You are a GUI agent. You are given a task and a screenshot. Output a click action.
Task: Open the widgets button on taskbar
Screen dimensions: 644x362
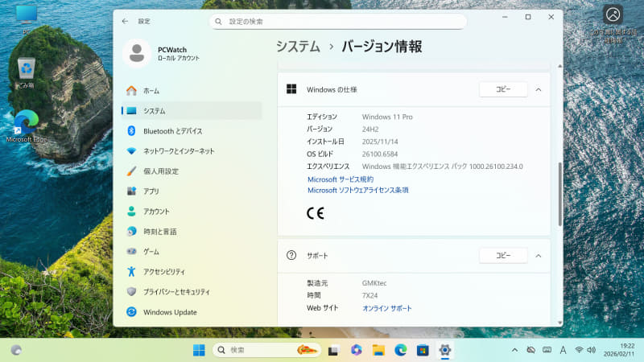16,350
